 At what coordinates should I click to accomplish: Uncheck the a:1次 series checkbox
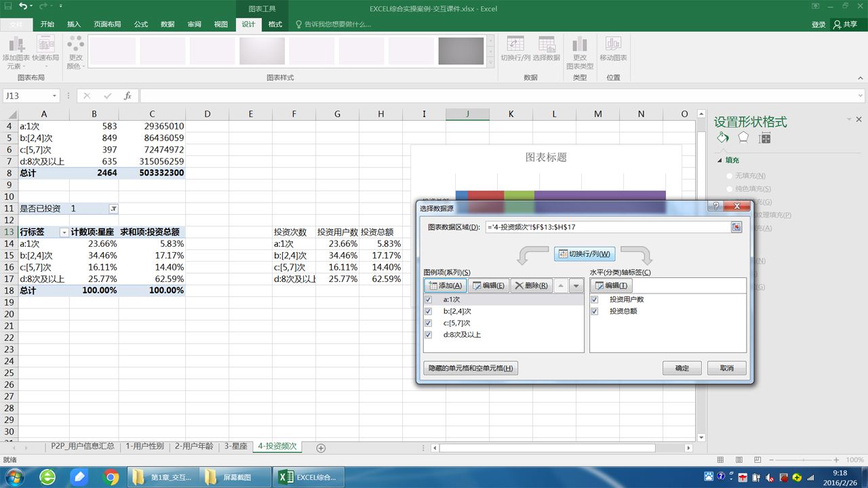428,300
